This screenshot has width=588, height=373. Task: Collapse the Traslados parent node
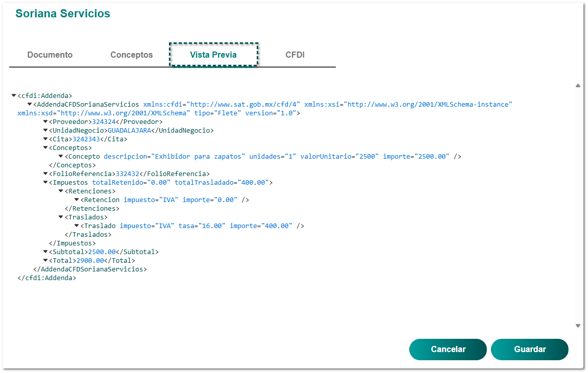click(x=61, y=217)
